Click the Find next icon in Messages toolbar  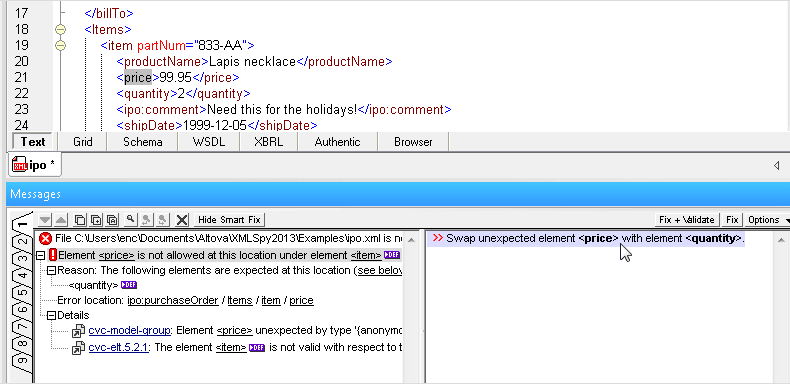163,220
